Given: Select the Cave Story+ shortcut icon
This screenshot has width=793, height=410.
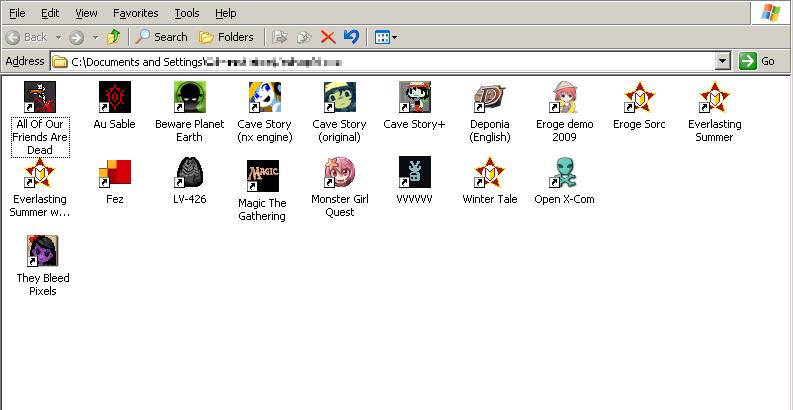Looking at the screenshot, I should (x=414, y=97).
